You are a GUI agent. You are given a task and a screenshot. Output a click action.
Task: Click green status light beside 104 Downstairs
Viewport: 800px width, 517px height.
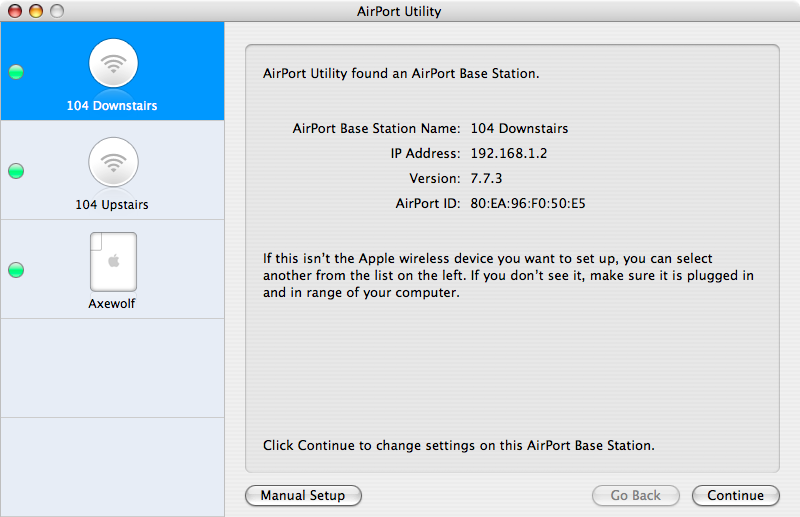[x=16, y=72]
